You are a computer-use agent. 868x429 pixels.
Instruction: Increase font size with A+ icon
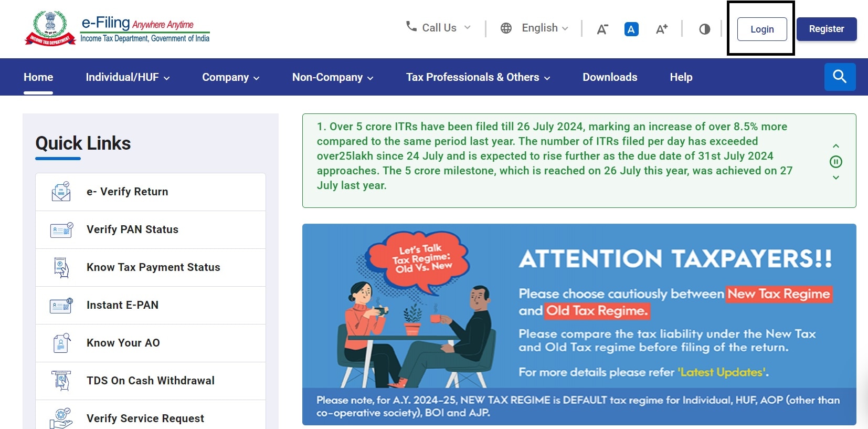pyautogui.click(x=661, y=29)
